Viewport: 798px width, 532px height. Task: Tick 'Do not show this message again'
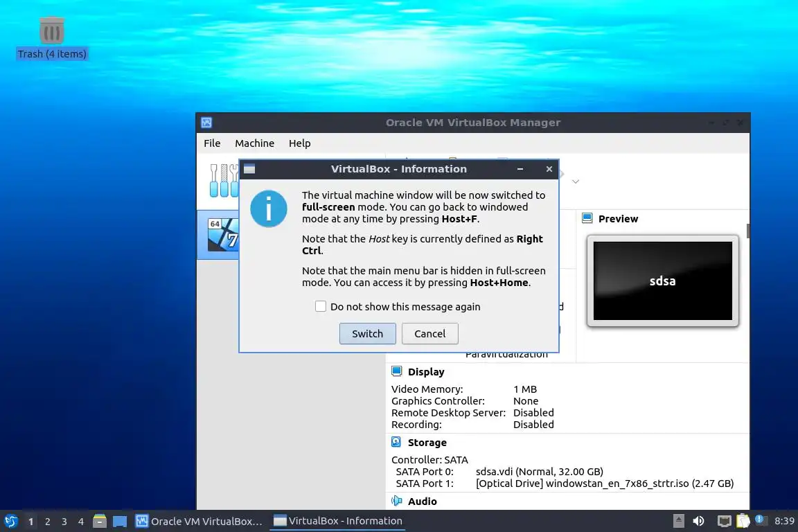321,306
